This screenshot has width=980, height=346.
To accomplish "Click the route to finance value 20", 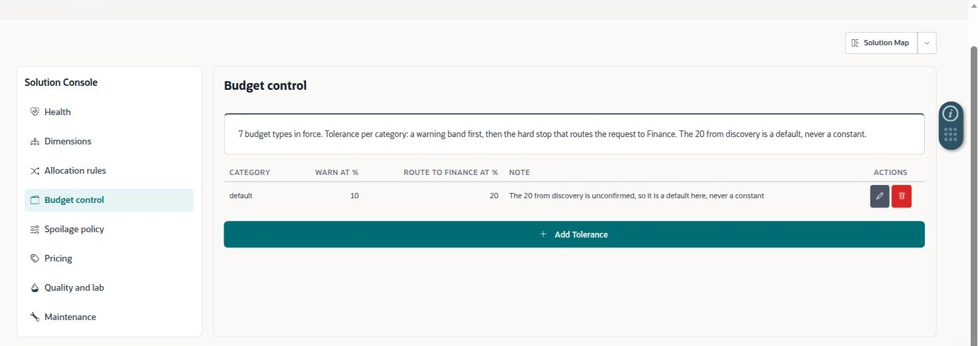I will tap(494, 196).
